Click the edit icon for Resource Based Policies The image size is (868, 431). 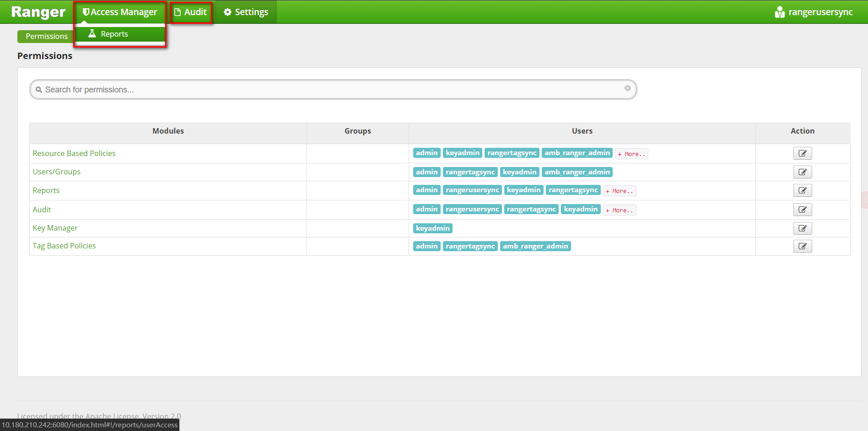(803, 153)
